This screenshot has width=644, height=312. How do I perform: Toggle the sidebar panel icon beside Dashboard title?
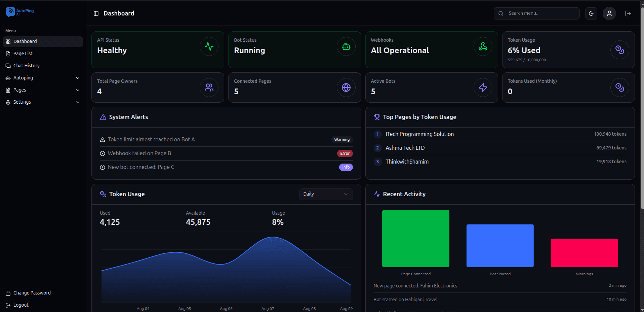coord(96,13)
